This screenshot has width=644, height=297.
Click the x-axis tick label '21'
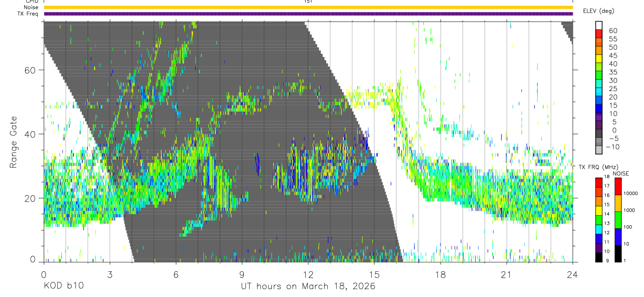click(x=506, y=274)
